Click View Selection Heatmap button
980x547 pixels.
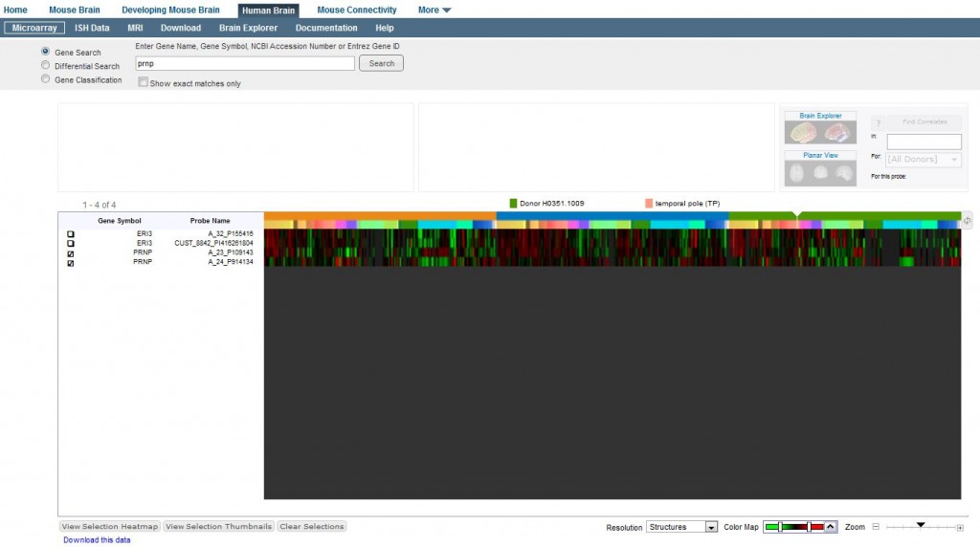[110, 526]
